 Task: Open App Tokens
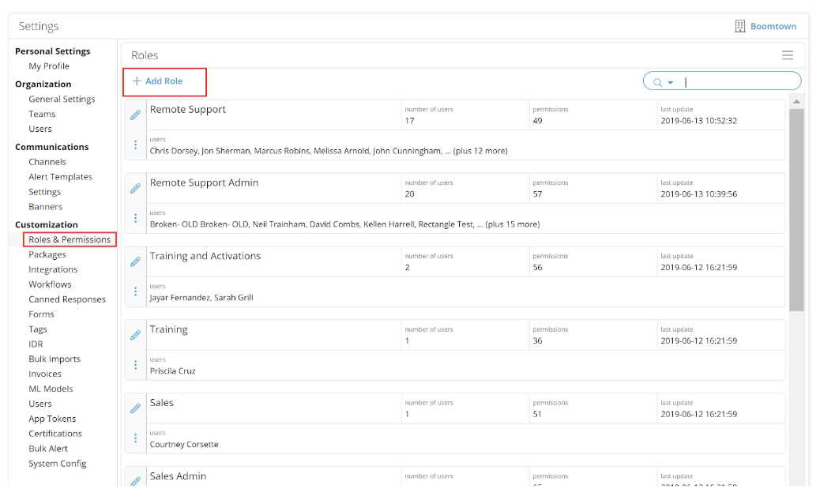(52, 419)
